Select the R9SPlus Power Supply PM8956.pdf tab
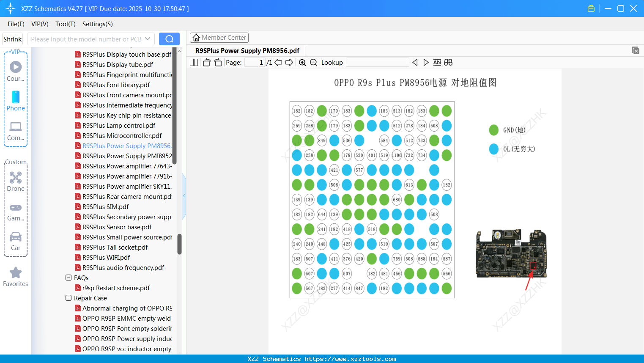 [x=247, y=51]
